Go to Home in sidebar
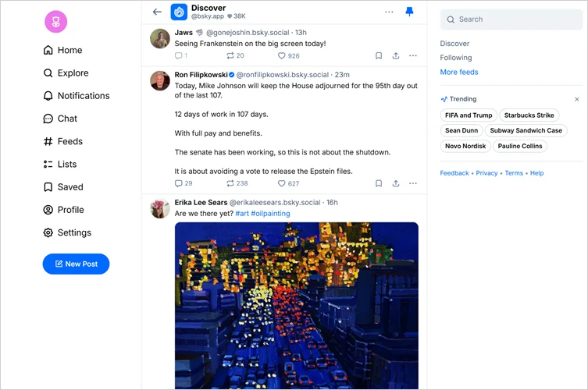Viewport: 588px width, 390px height. (62, 50)
